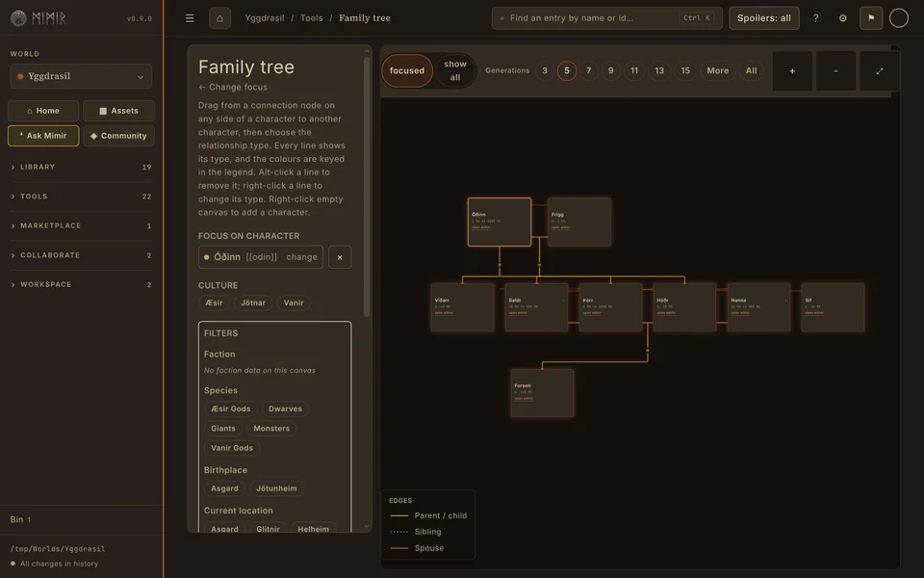
Task: Click Tools in the breadcrumb
Action: coord(311,18)
